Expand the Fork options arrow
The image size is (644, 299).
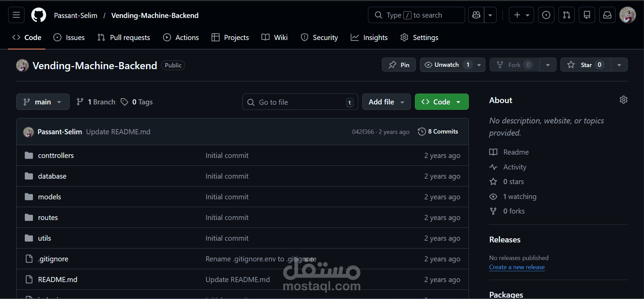point(548,65)
